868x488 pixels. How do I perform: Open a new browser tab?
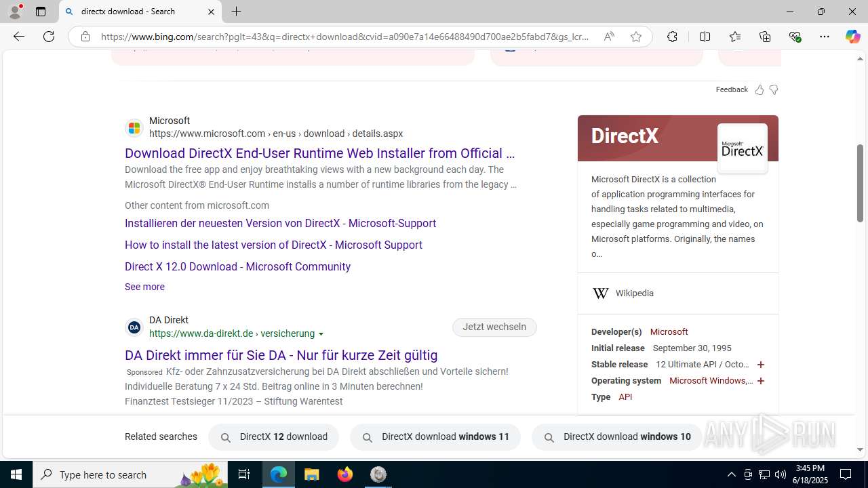coord(236,12)
